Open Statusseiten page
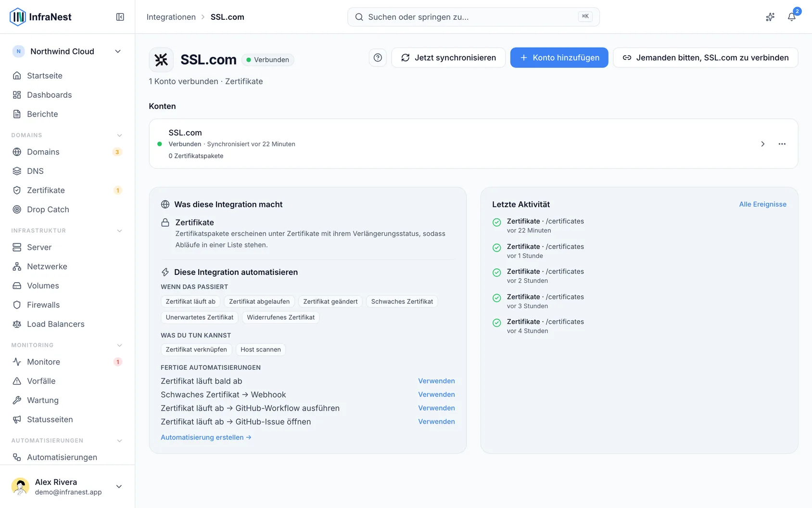The height and width of the screenshot is (508, 812). click(67, 419)
